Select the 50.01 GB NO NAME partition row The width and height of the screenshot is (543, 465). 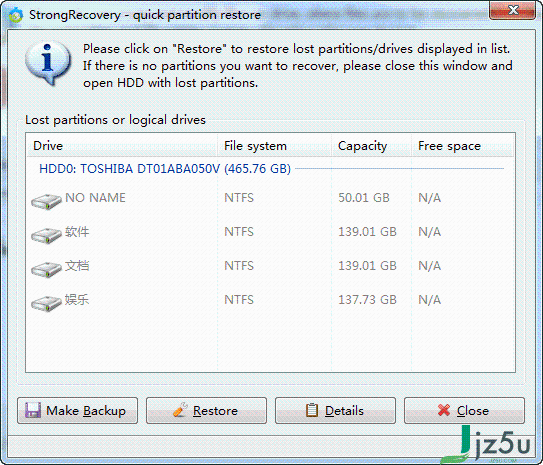tap(270, 198)
